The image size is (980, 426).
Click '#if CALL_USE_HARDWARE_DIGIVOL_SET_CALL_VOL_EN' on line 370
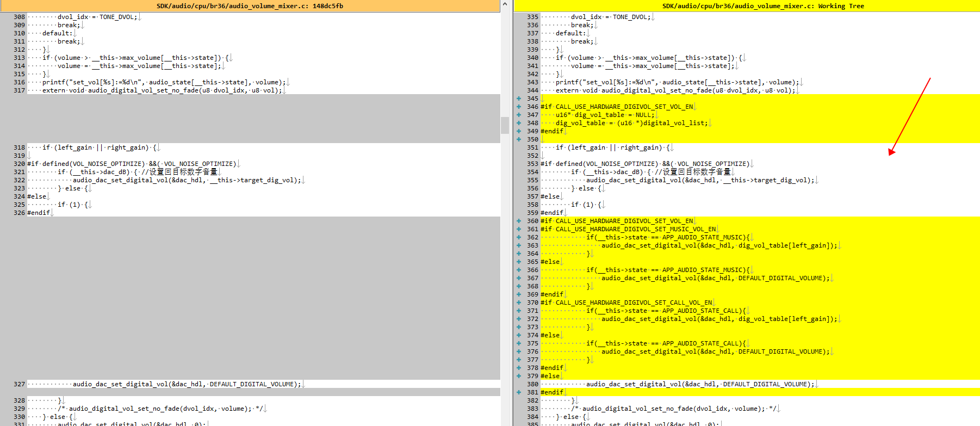627,302
